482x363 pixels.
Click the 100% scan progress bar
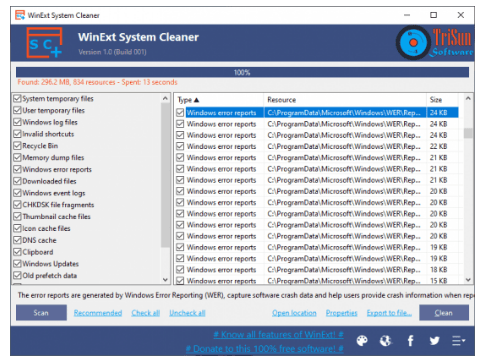click(x=242, y=72)
